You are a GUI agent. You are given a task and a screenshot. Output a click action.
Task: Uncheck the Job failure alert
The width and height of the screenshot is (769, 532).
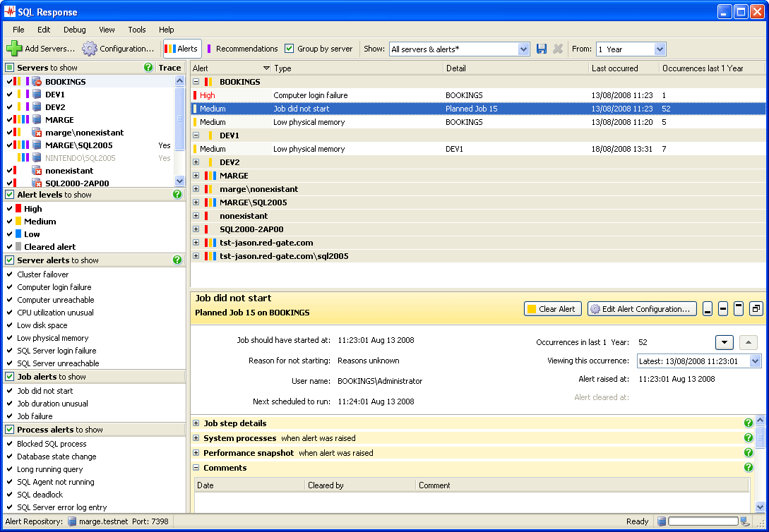(9, 416)
